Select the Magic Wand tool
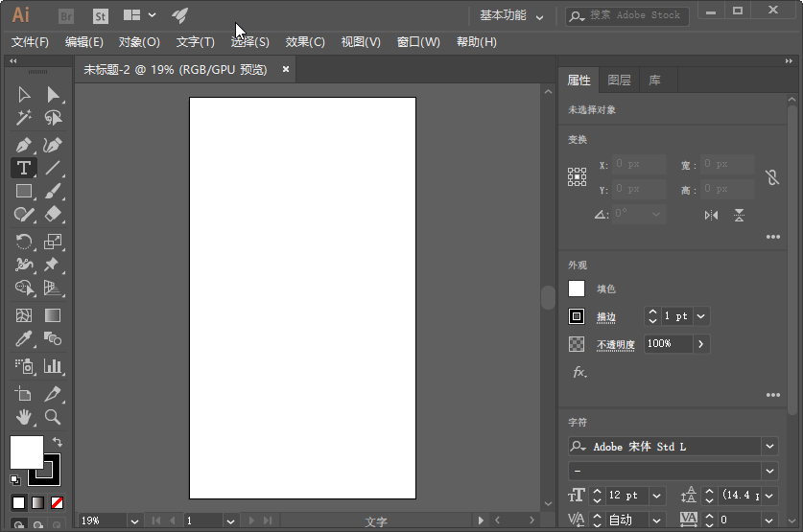Image resolution: width=803 pixels, height=532 pixels. 24,118
